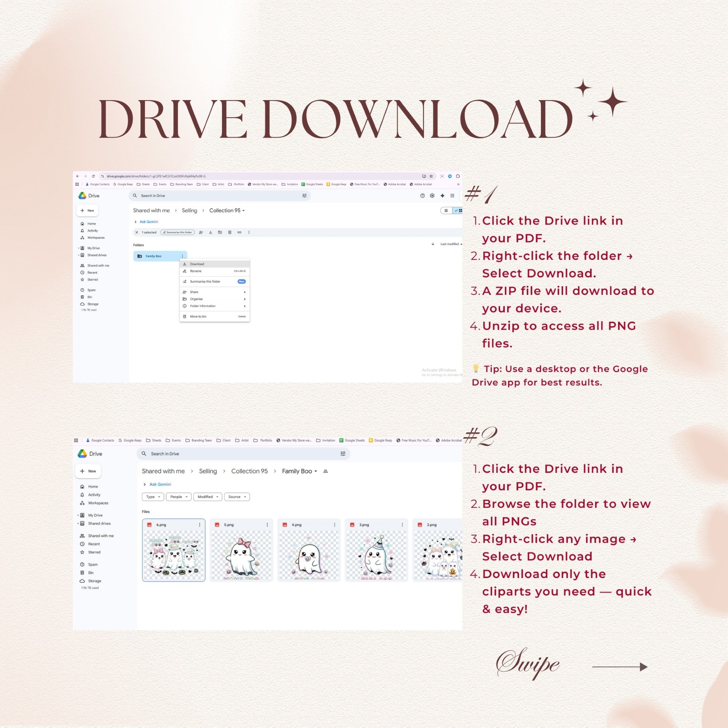Viewport: 728px width, 728px height.
Task: Click 'Search in Drive' field in Family Boo window
Action: click(243, 454)
